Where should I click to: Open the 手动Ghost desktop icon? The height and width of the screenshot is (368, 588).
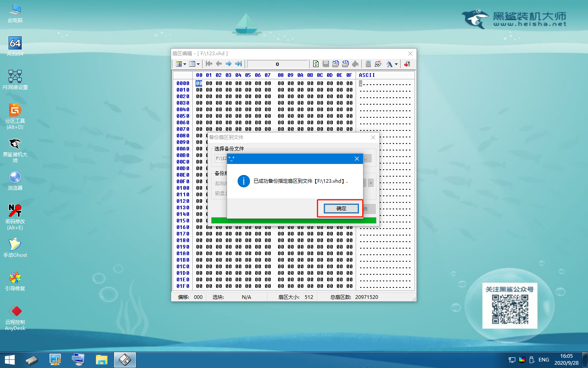tap(15, 248)
